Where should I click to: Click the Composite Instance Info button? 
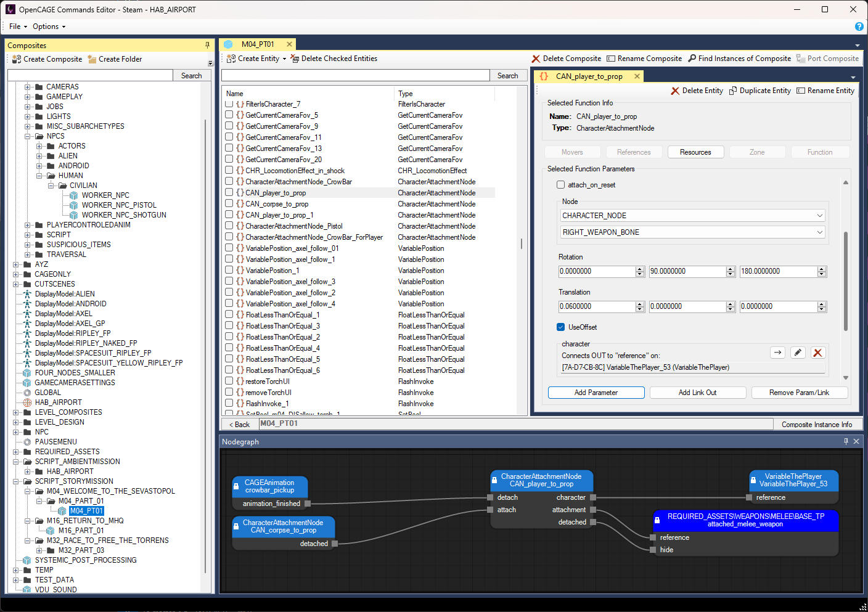pyautogui.click(x=816, y=425)
